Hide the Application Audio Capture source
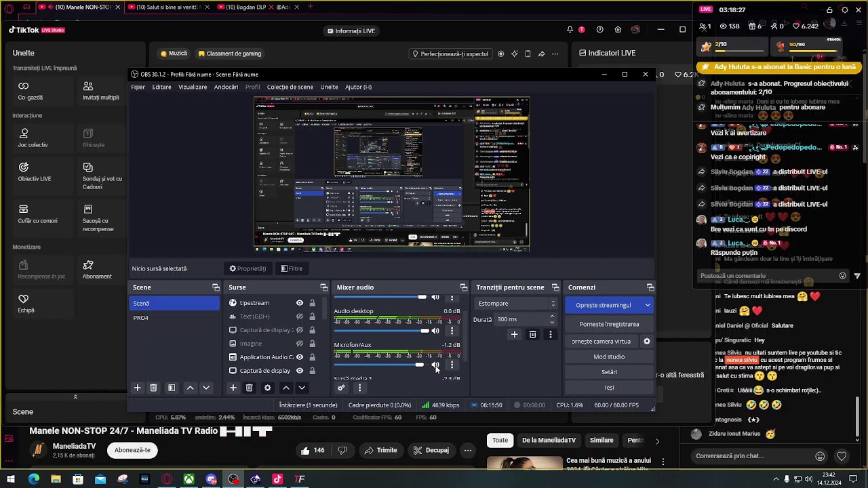The width and height of the screenshot is (868, 488). point(299,357)
